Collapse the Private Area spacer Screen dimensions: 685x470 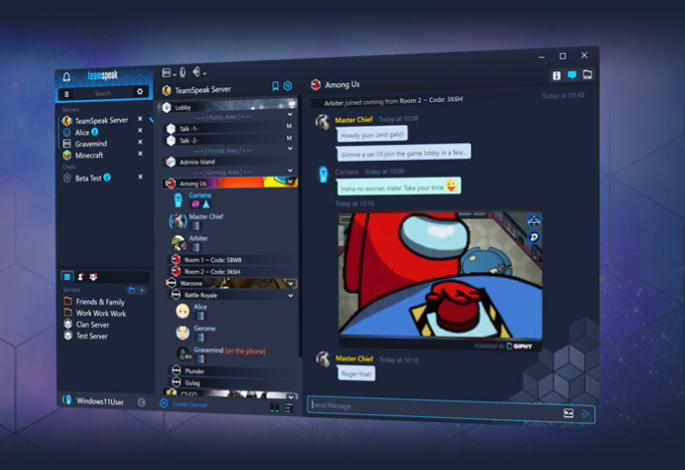point(290,149)
